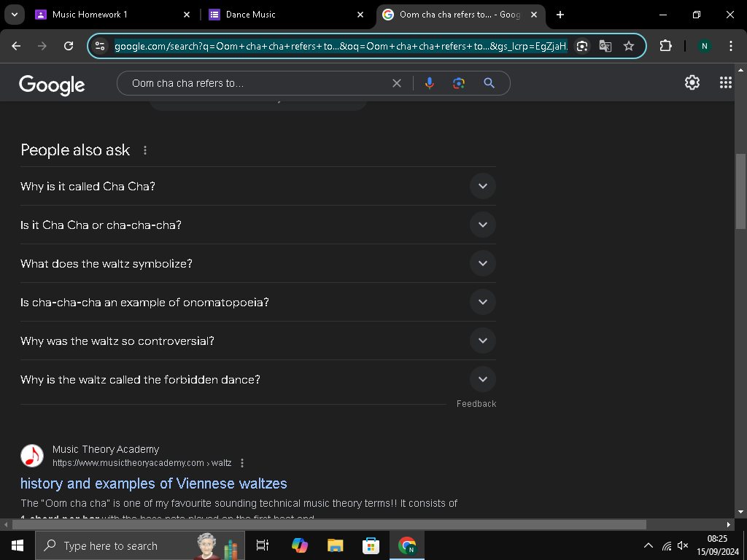Open the Windows Start menu
747x560 pixels.
tap(18, 545)
